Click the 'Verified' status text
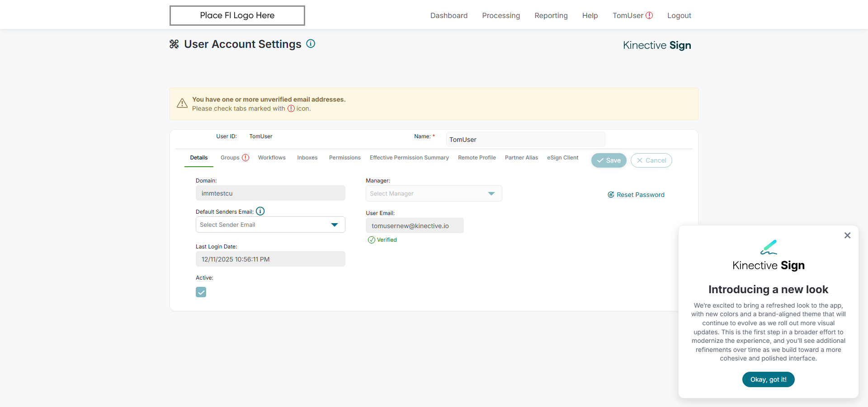 pyautogui.click(x=387, y=240)
